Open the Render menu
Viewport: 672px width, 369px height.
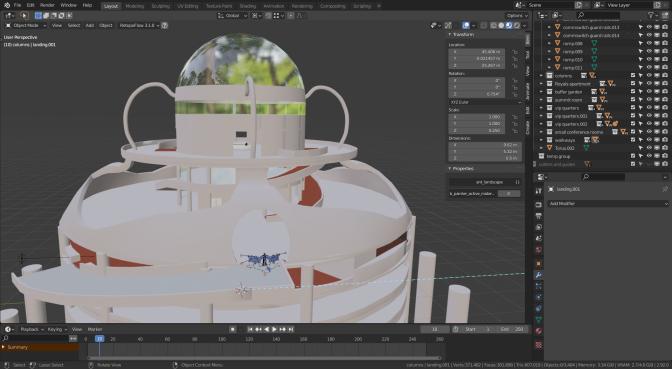click(47, 5)
